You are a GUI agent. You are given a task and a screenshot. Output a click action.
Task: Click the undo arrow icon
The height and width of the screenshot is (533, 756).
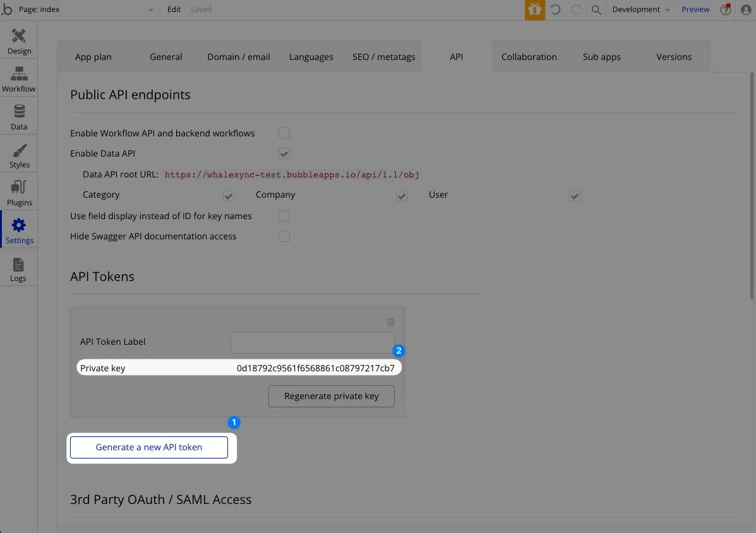click(555, 9)
